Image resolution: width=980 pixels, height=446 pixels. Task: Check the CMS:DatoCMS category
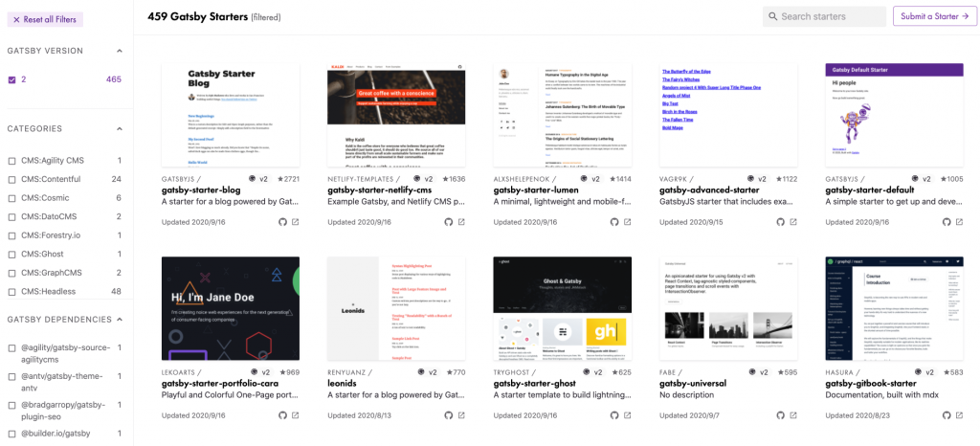(11, 216)
